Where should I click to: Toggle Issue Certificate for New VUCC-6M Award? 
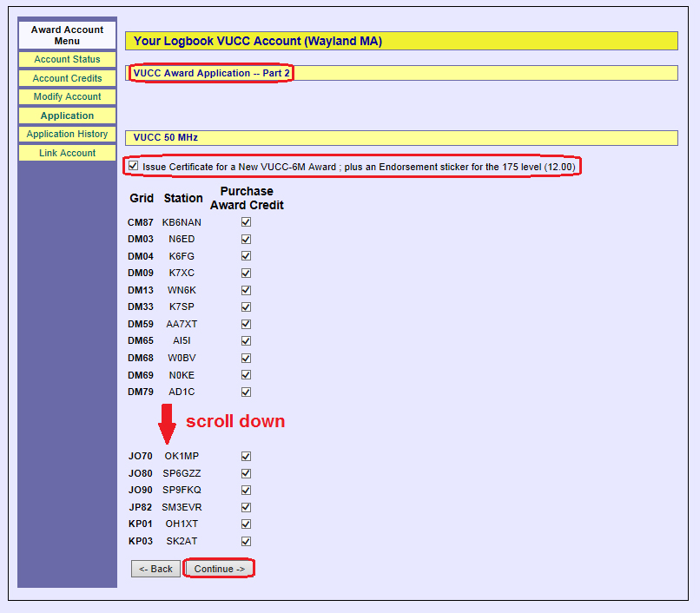[133, 166]
